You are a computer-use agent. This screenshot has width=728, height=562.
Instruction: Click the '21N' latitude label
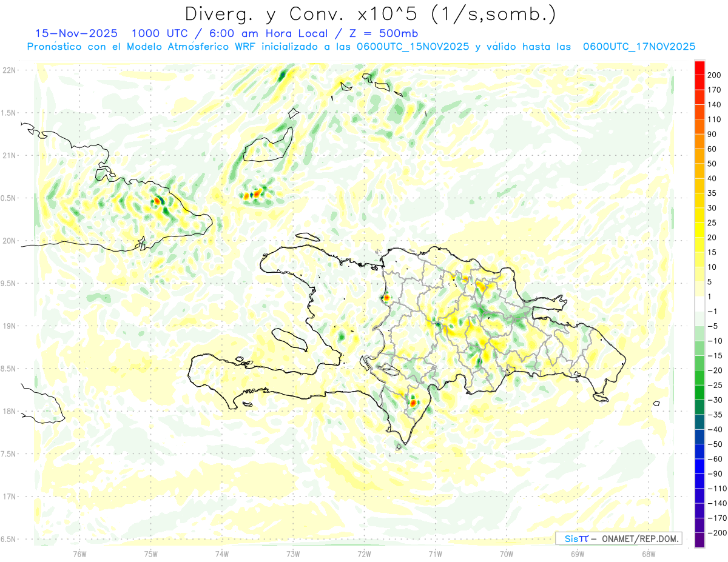(x=8, y=156)
